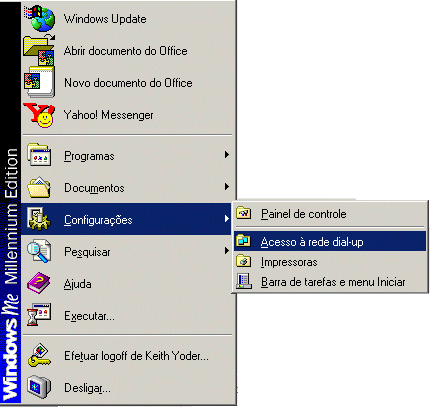
Task: Click the Executar hourglass window icon
Action: (39, 315)
